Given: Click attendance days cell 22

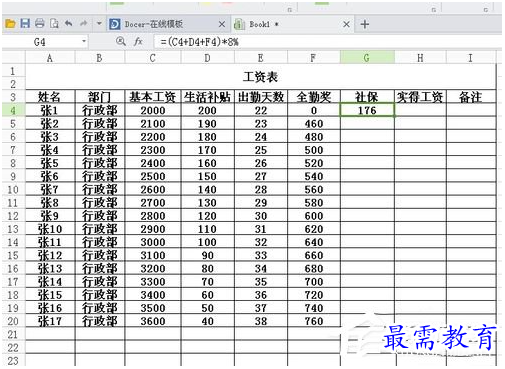Looking at the screenshot, I should 261,110.
